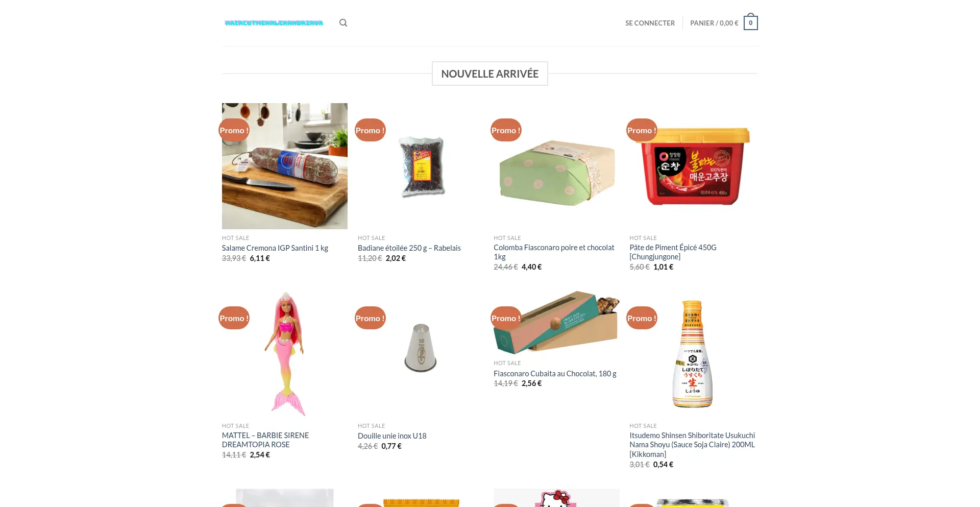Open the PANIER 0,00 € cart link
The height and width of the screenshot is (507, 980).
point(714,23)
